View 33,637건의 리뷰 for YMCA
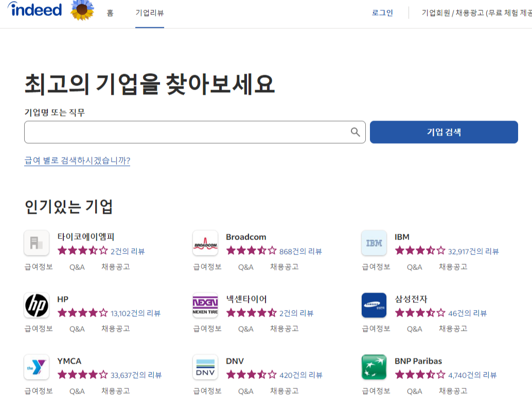Screen dimensions: 532x409 [x=136, y=375]
